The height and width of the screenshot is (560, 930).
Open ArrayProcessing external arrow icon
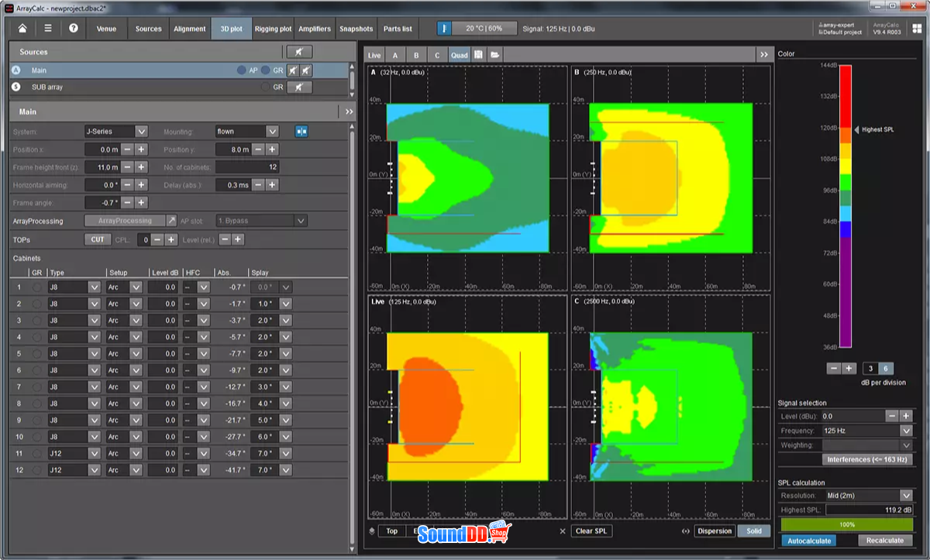pos(172,221)
